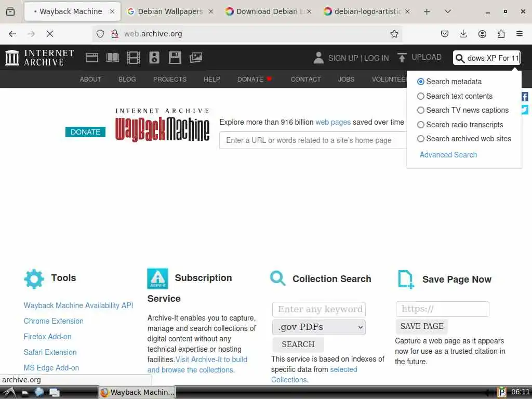
Task: Click the Collection Search magnifier icon
Action: (x=278, y=278)
